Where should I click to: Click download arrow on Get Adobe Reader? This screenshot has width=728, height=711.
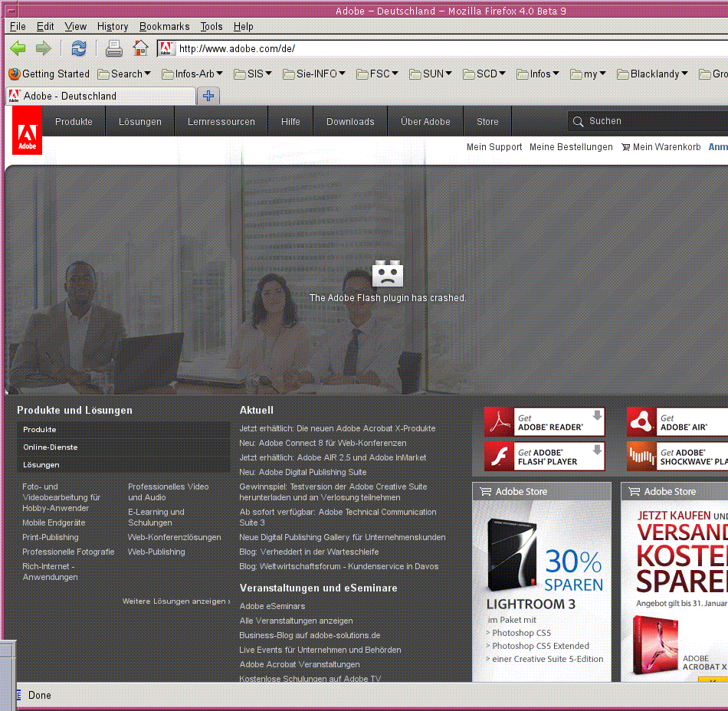[x=597, y=415]
